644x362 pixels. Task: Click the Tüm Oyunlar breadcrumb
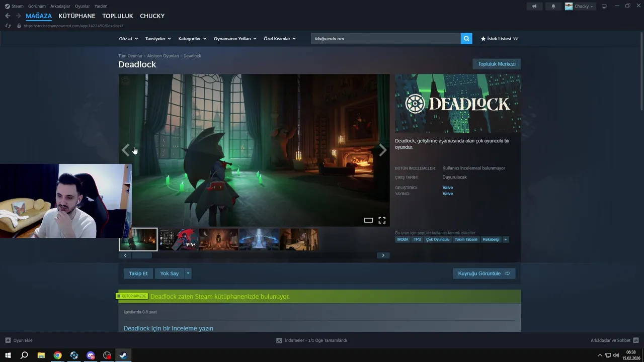(x=130, y=56)
